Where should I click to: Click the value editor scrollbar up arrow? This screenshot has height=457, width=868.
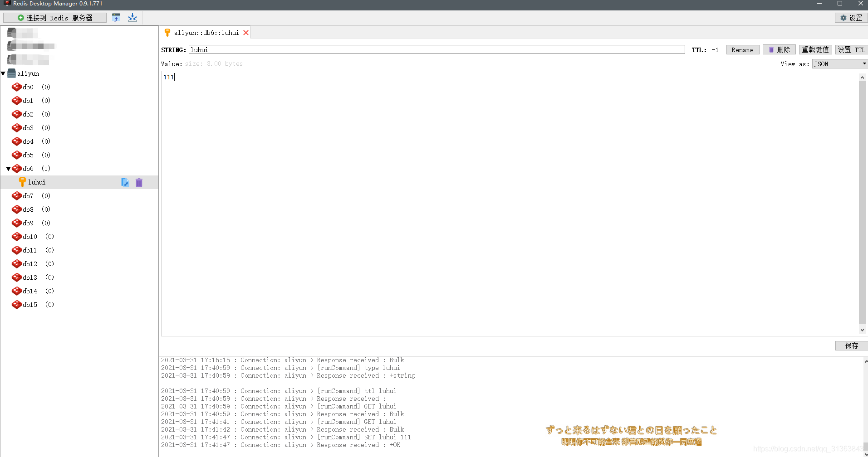862,78
